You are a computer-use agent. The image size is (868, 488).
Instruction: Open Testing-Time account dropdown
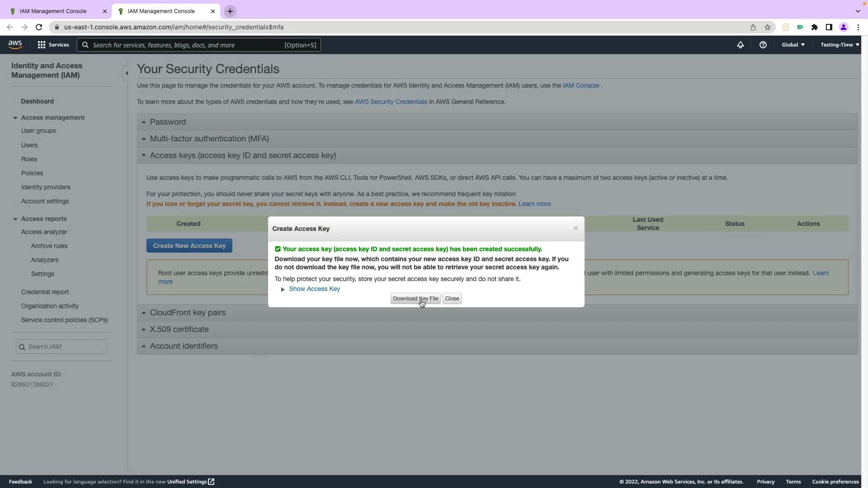point(840,45)
